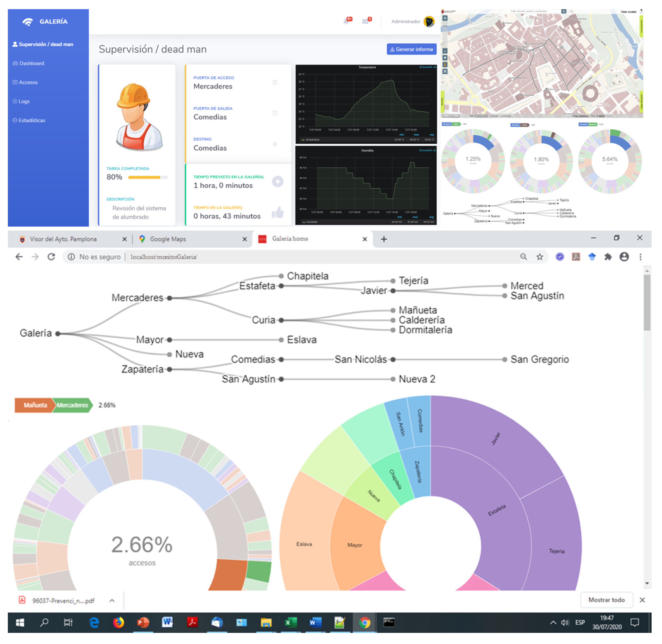Open the notifications bell icon

346,21
